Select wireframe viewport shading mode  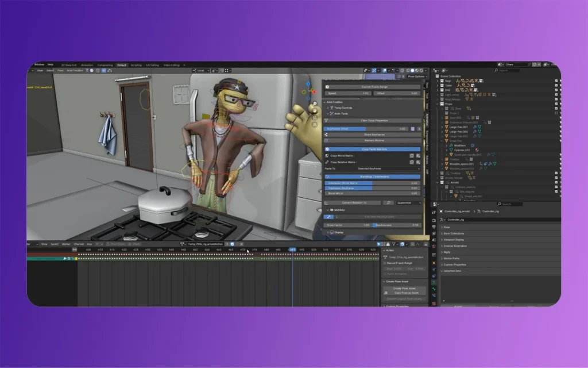(x=408, y=71)
